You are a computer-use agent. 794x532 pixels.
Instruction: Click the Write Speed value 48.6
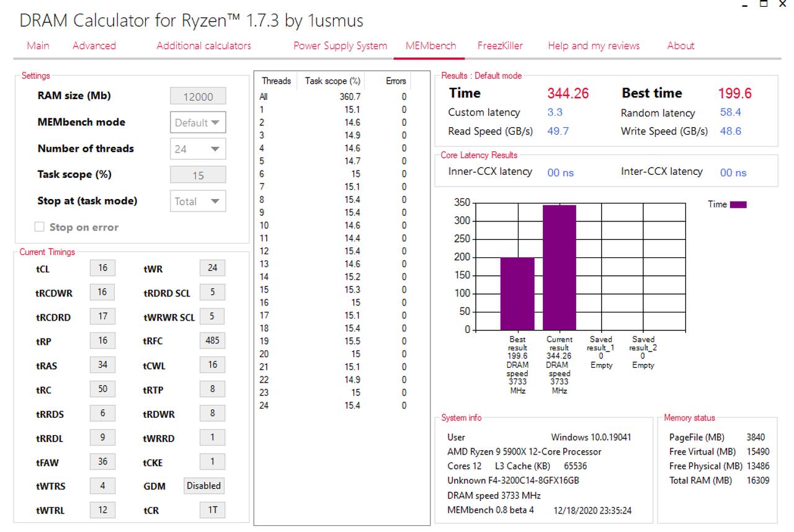(x=730, y=131)
